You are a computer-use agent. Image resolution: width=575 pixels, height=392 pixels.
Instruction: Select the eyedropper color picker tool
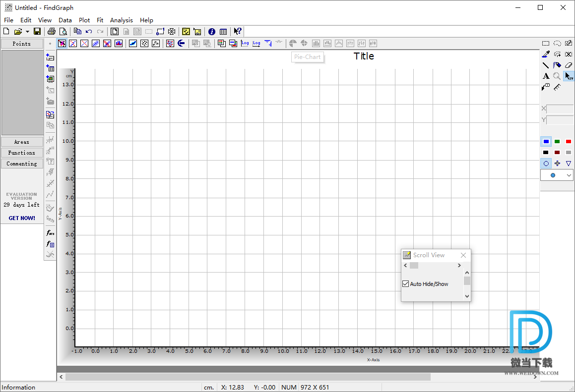[x=546, y=54]
